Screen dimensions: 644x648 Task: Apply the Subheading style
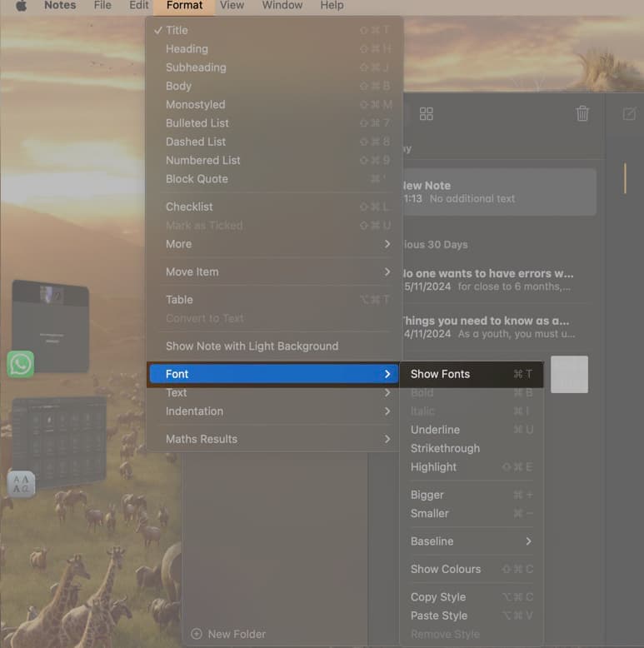[273, 67]
